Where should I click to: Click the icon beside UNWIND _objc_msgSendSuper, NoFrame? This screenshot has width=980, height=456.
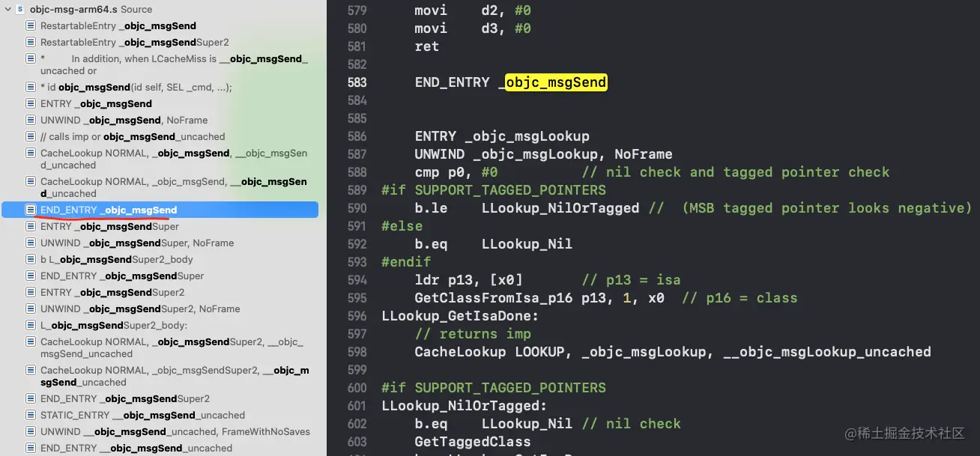point(31,243)
